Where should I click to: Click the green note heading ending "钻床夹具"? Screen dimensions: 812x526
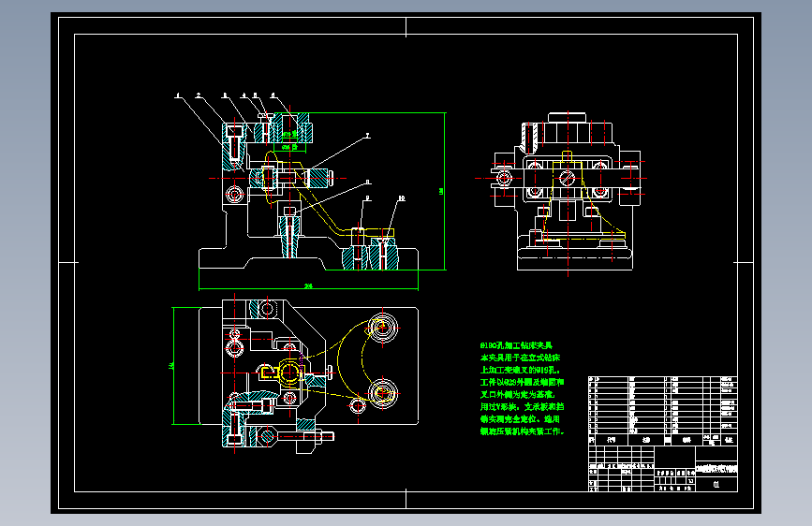(516, 345)
